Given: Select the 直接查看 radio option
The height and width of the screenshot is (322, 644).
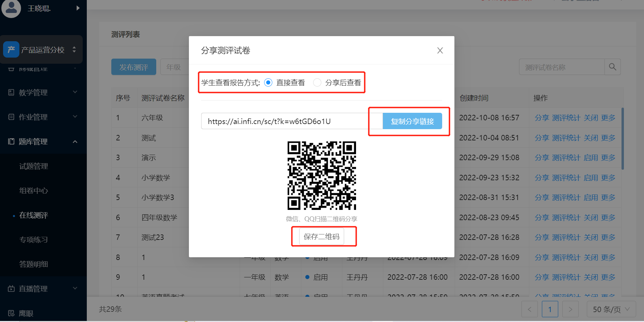Looking at the screenshot, I should [x=268, y=82].
